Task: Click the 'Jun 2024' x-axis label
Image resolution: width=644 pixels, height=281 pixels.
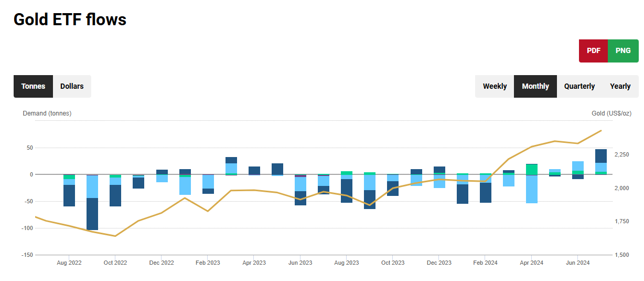Action: click(577, 263)
